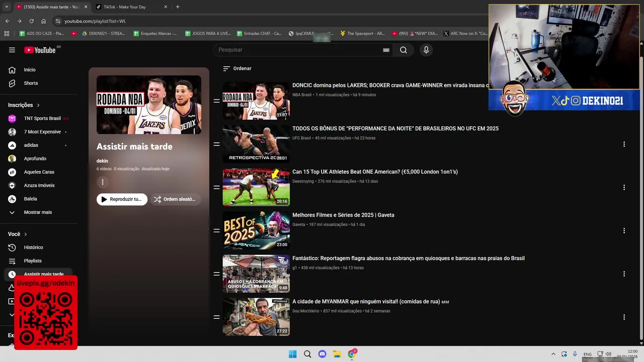Open a new browser tab
The height and width of the screenshot is (362, 644).
(178, 7)
